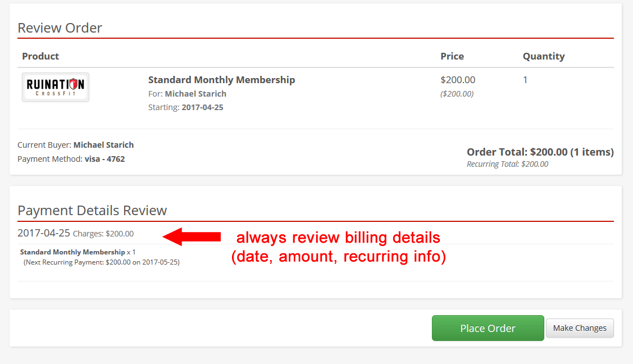Click the Charges: $200.00 text
Image resolution: width=633 pixels, height=364 pixels.
[x=103, y=234]
